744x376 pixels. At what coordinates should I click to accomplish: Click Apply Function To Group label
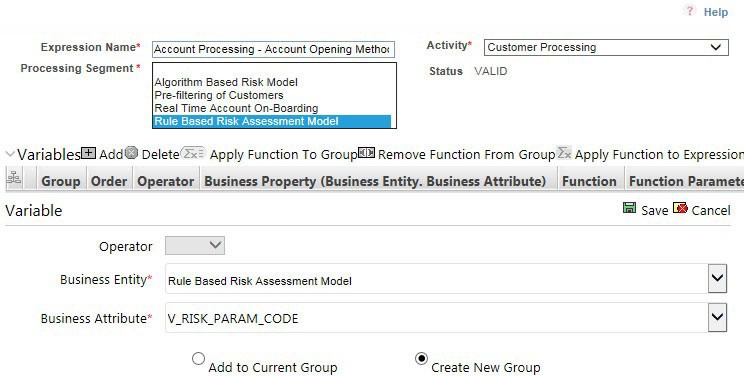click(283, 155)
